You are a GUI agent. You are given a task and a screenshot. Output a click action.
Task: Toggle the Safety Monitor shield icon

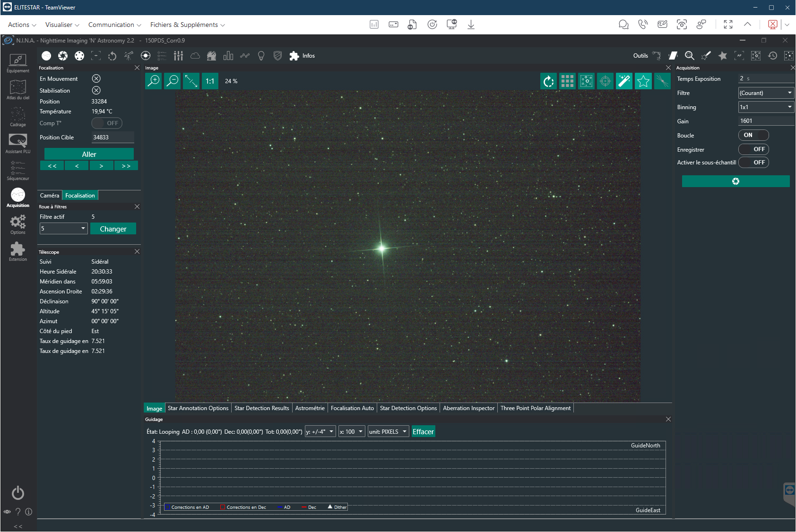278,56
